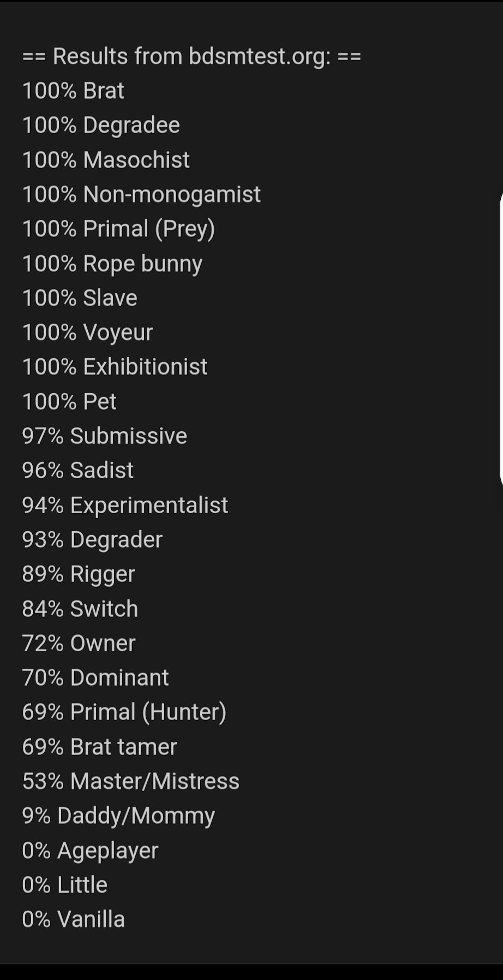Tap the 100% Exhibitionist line
The width and height of the screenshot is (503, 980).
115,367
